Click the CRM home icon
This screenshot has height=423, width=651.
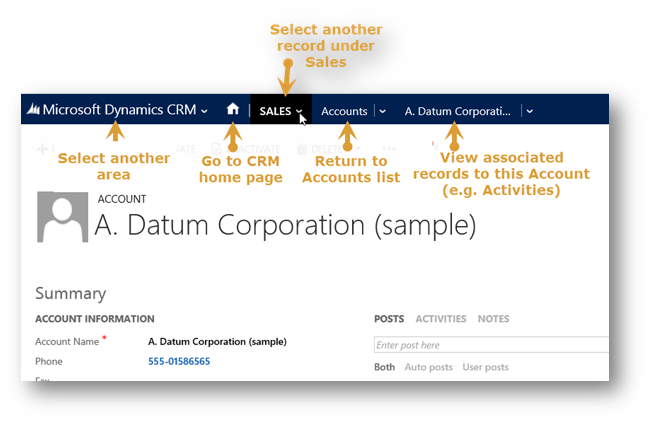pyautogui.click(x=233, y=109)
